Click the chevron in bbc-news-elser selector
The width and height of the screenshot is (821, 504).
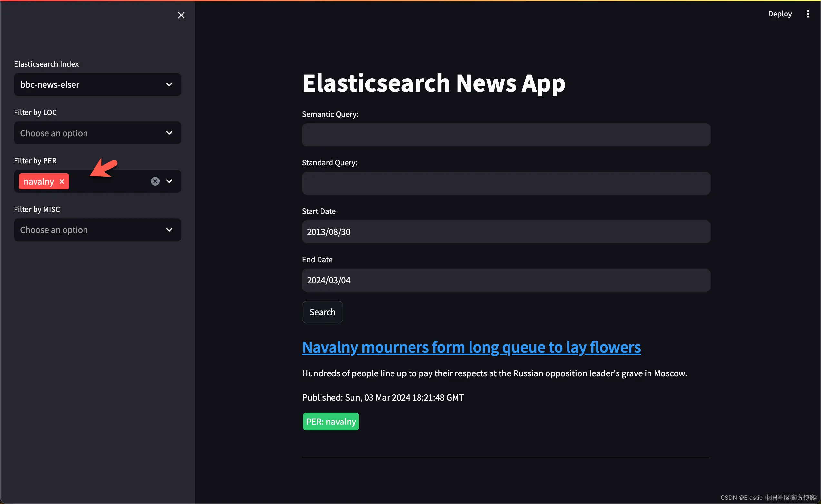click(169, 85)
